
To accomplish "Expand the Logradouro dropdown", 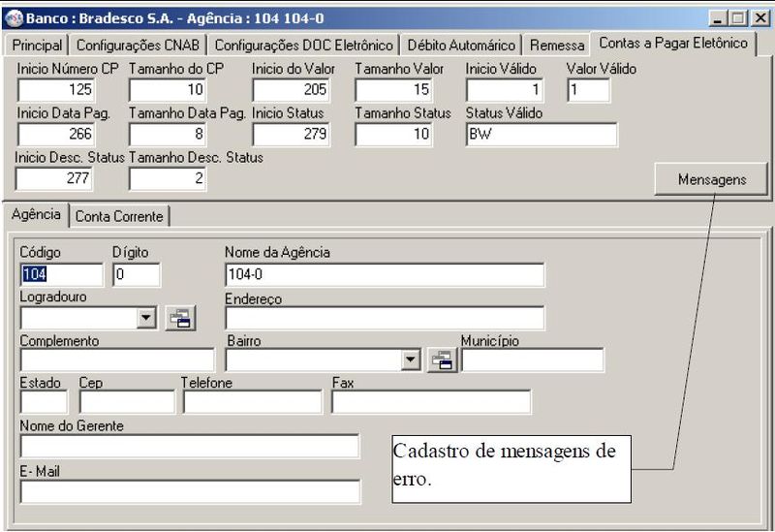I will point(146,318).
